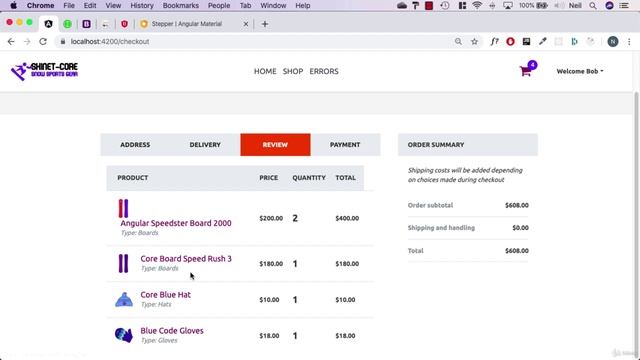Click the Blue Code Gloves thumbnail
The image size is (640, 360).
click(x=124, y=335)
